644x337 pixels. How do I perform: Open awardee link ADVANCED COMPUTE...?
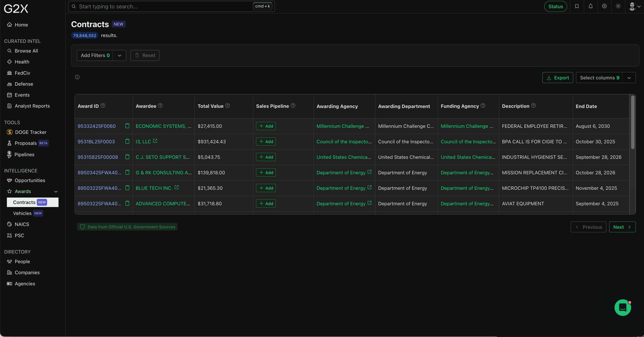(x=163, y=203)
